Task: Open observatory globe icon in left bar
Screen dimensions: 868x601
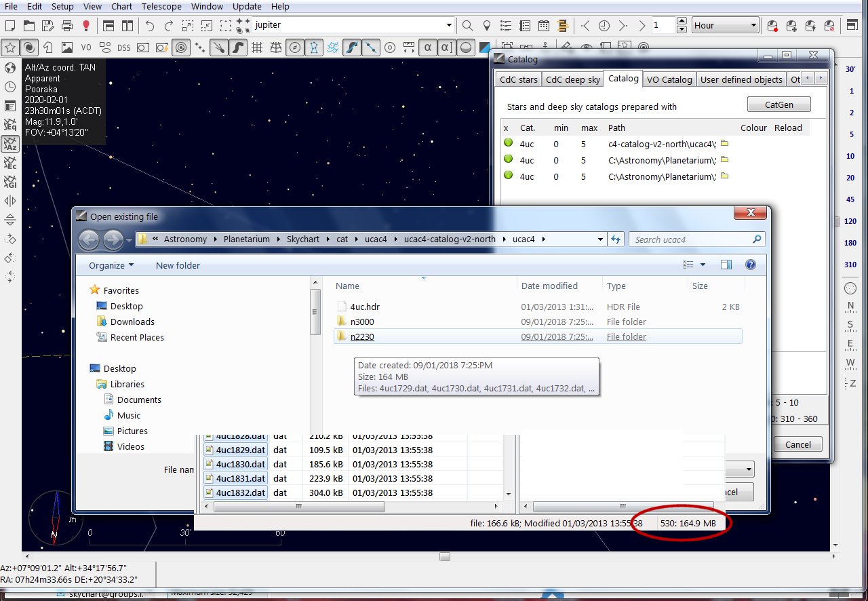Action: [10, 67]
